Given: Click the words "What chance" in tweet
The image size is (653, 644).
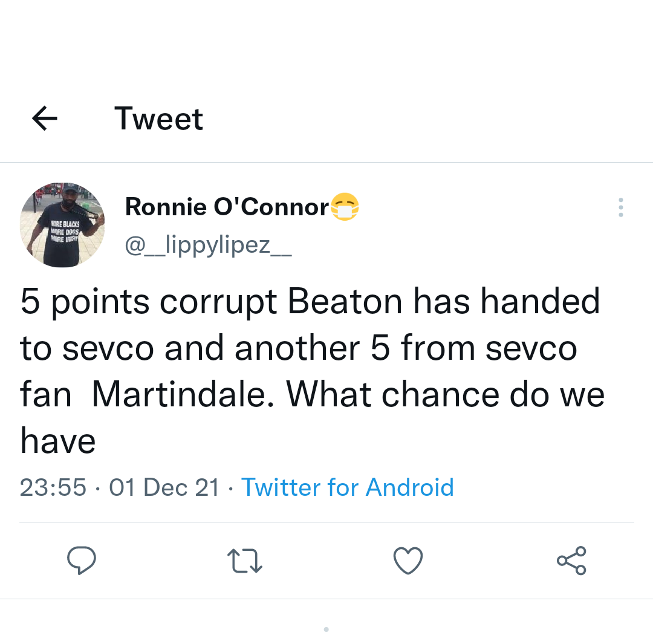Looking at the screenshot, I should (x=391, y=394).
